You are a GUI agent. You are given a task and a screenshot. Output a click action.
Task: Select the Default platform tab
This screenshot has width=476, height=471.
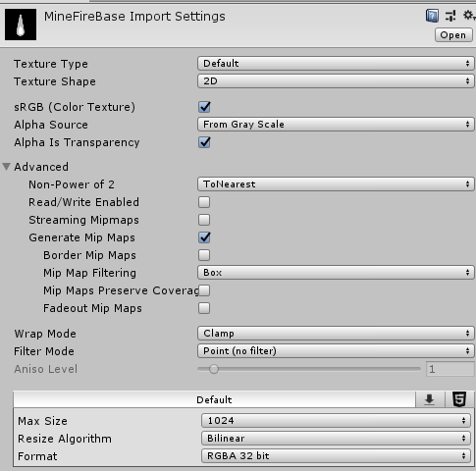[214, 399]
